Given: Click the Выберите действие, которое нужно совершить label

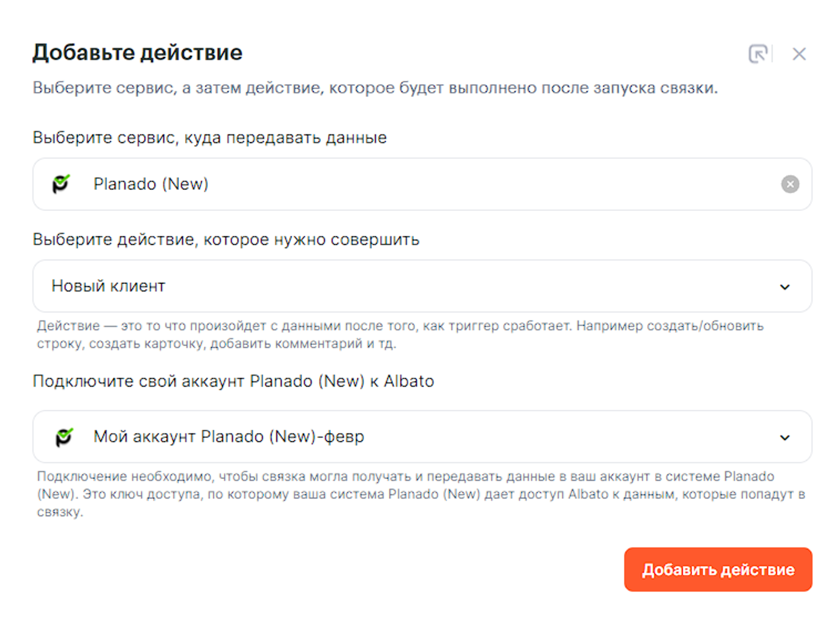Looking at the screenshot, I should pyautogui.click(x=226, y=240).
